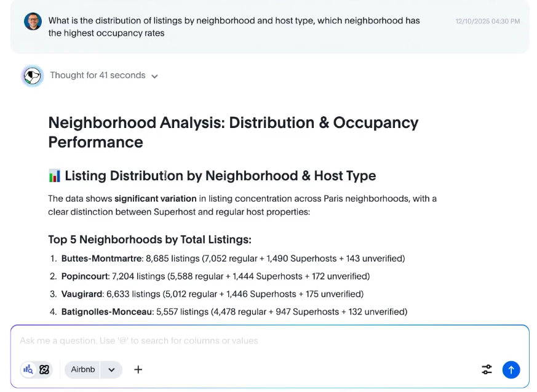This screenshot has height=392, width=537.
Task: Select the Buttes-Montmartre list item
Action: pos(233,258)
